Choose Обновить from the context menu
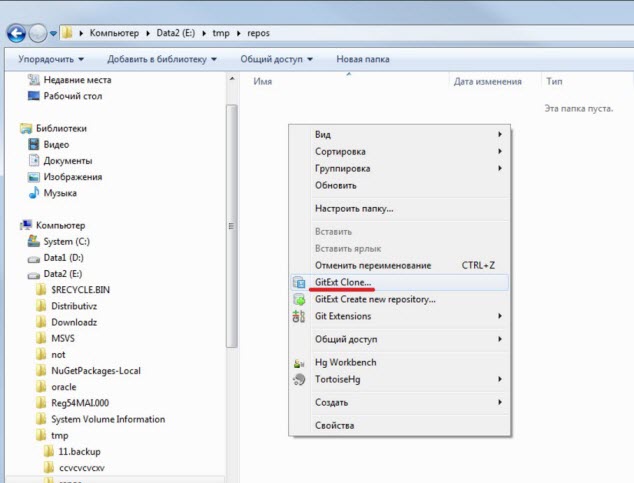 (335, 185)
